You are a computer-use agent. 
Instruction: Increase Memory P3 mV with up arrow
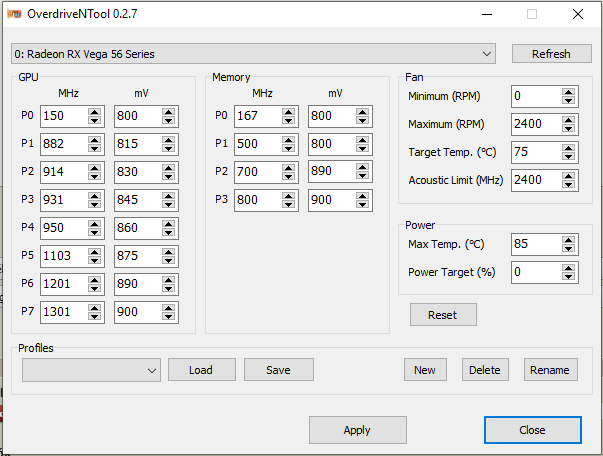pos(362,196)
